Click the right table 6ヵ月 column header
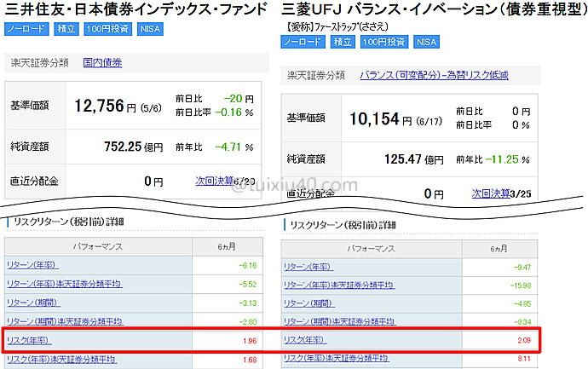This screenshot has width=588, height=369. [x=499, y=248]
